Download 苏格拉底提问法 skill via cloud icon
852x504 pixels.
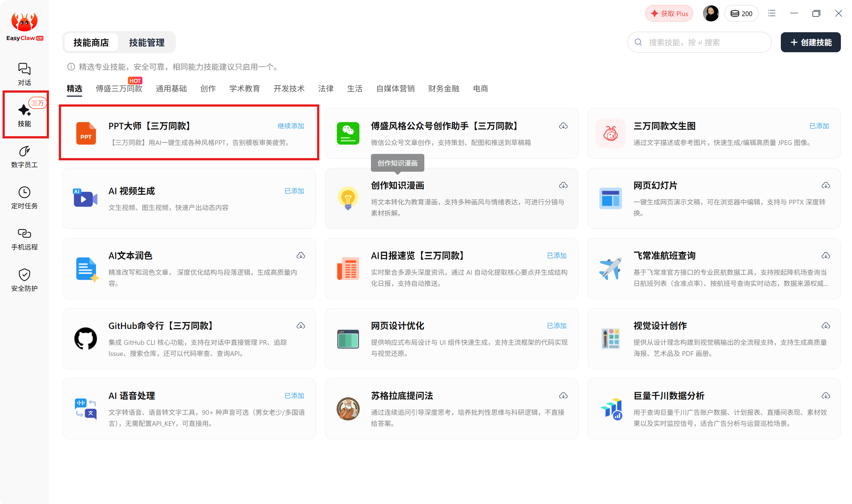click(563, 396)
